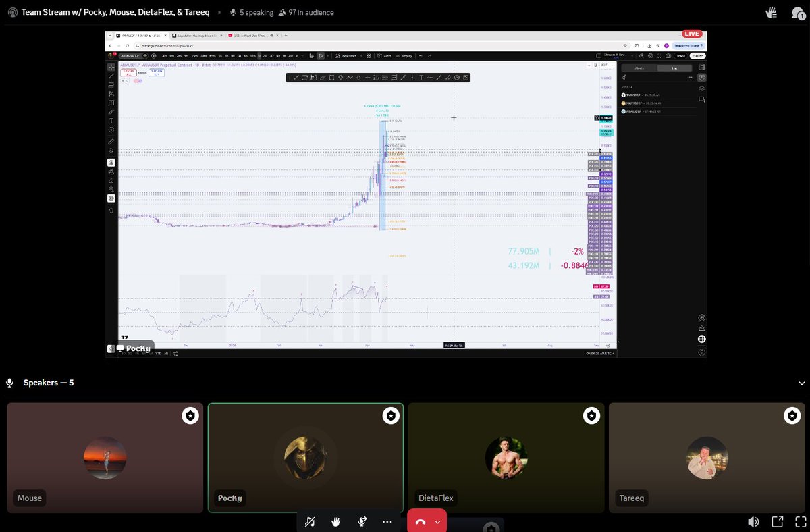Disconnect from the stage with red phone
Screen dimensions: 810x532
coord(421,521)
